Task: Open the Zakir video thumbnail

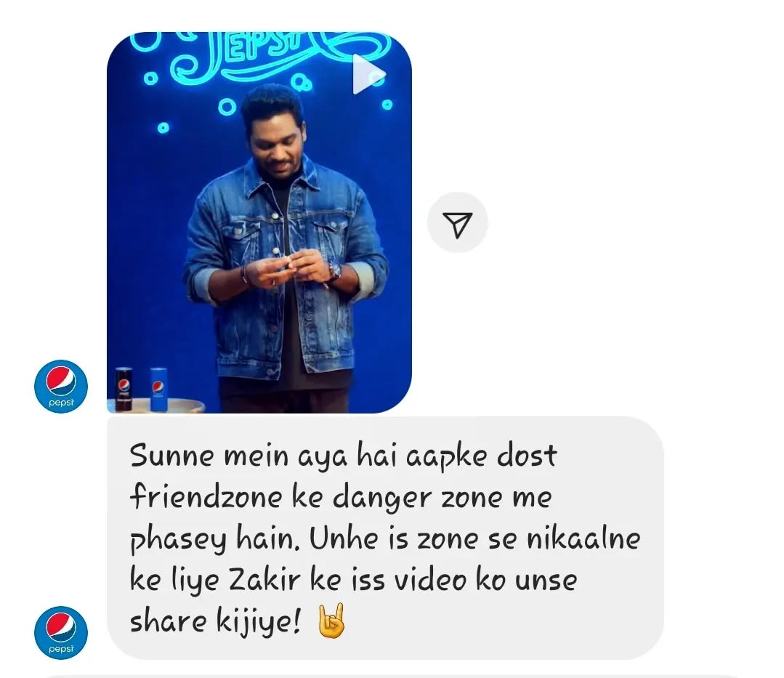Action: pyautogui.click(x=259, y=222)
